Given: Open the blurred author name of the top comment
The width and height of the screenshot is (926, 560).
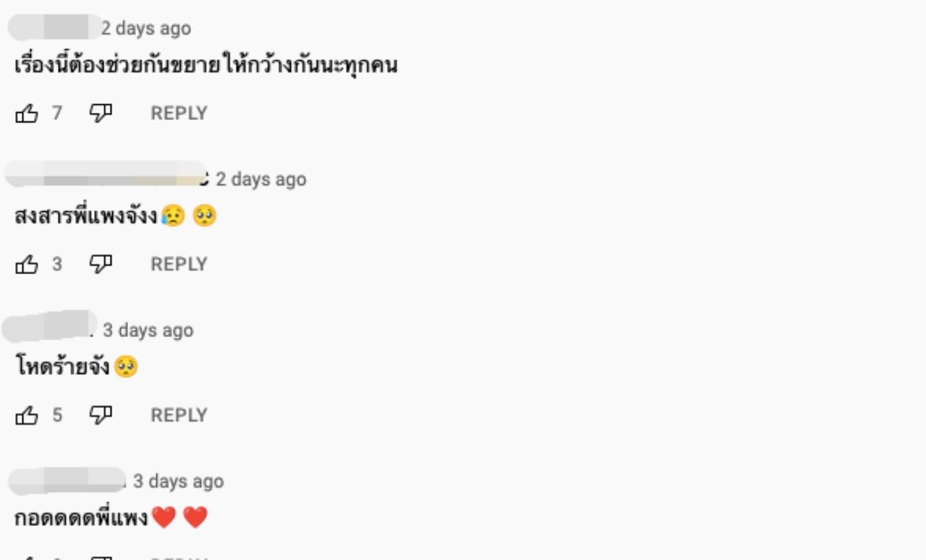Looking at the screenshot, I should pos(54,27).
